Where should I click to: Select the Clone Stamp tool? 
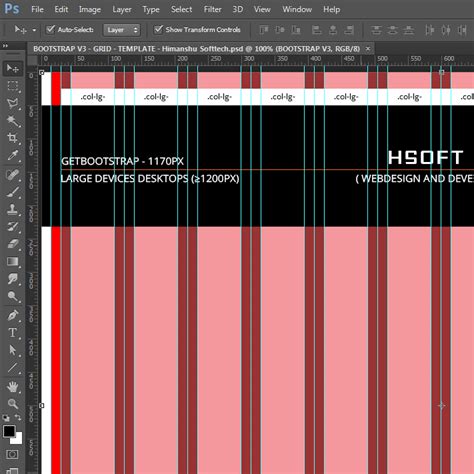pyautogui.click(x=13, y=209)
